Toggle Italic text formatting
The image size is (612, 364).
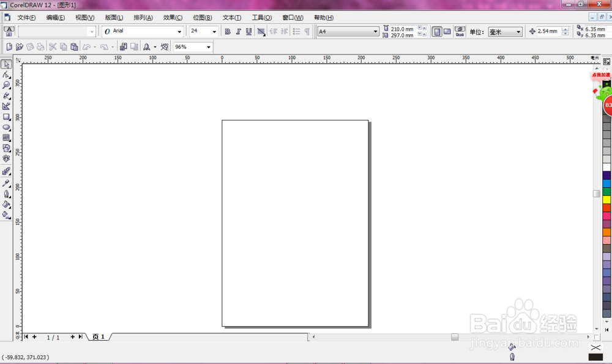[x=238, y=32]
